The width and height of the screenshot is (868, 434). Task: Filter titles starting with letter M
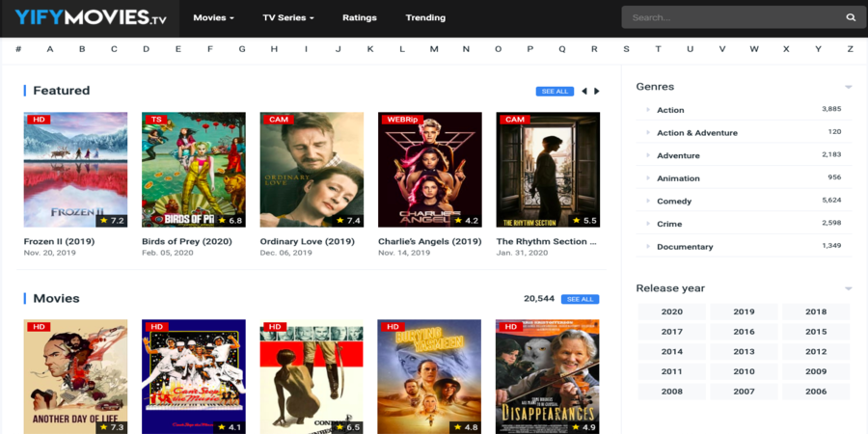pyautogui.click(x=434, y=49)
